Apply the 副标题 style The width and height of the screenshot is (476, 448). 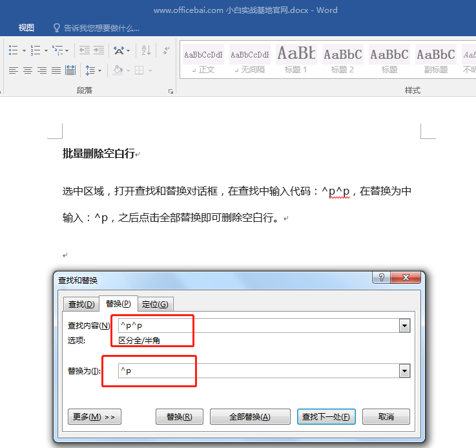(435, 59)
